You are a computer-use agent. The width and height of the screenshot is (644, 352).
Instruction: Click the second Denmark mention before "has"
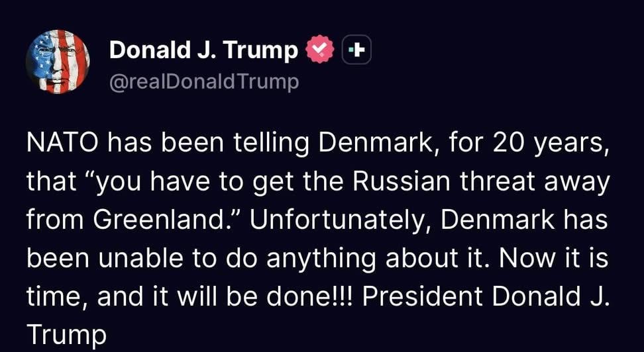(x=498, y=220)
